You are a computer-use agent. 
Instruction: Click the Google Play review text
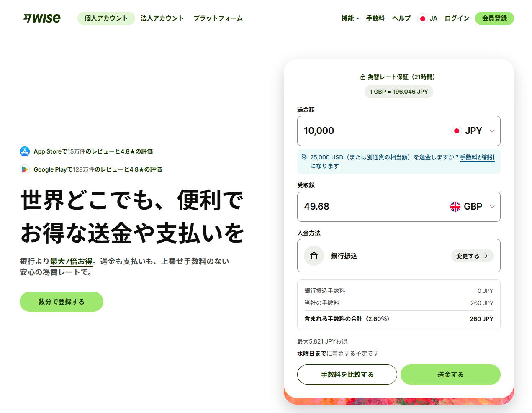[98, 169]
